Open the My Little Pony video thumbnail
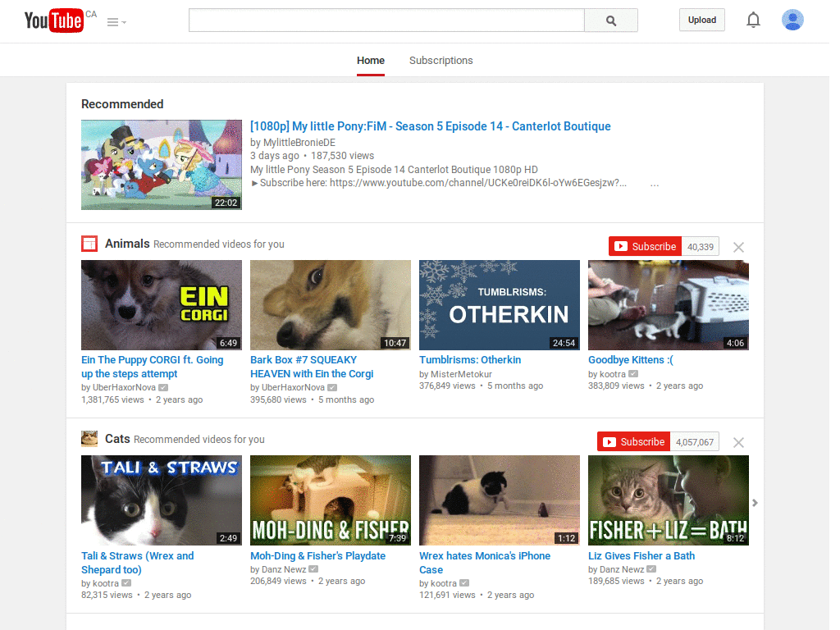The width and height of the screenshot is (840, 630). click(x=162, y=164)
